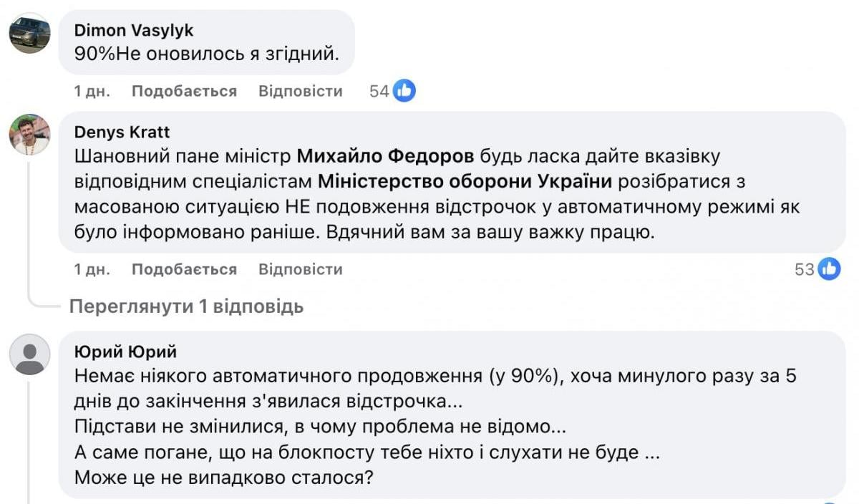Click the thumbs-up reaction icon beside count 54
The width and height of the screenshot is (859, 504).
[x=403, y=90]
